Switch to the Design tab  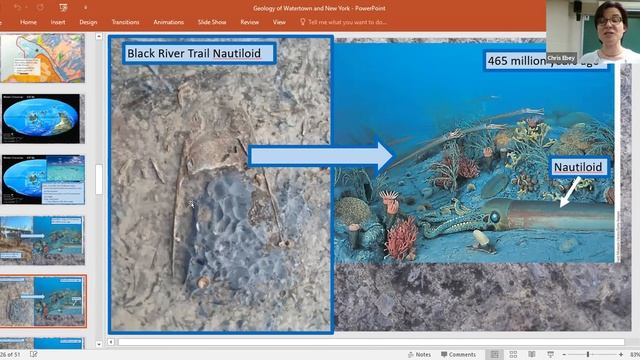88,22
